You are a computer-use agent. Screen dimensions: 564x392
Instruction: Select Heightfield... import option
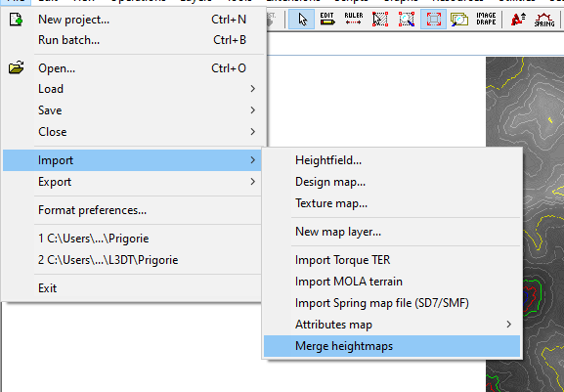coord(392,160)
